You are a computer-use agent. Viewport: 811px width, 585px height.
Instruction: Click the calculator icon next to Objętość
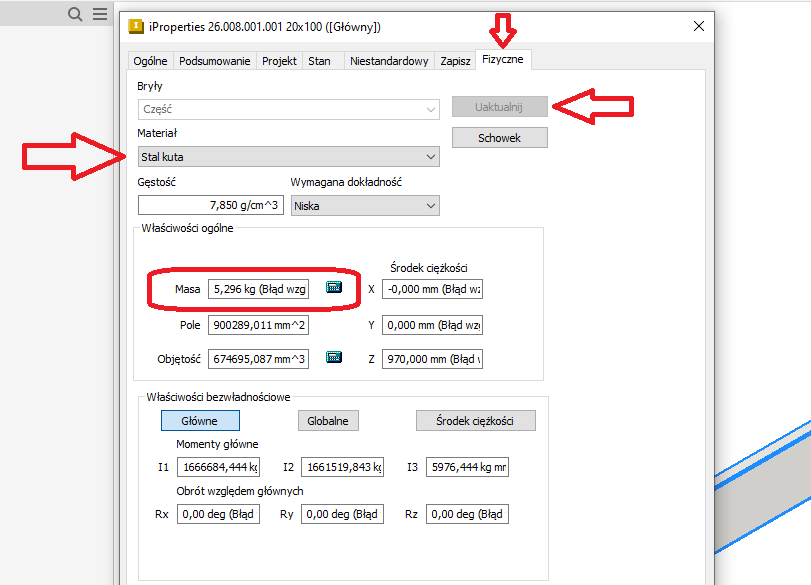[x=334, y=357]
